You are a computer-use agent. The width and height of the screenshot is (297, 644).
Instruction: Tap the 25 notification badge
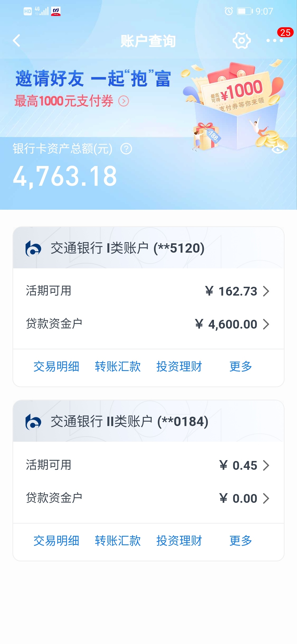(285, 32)
